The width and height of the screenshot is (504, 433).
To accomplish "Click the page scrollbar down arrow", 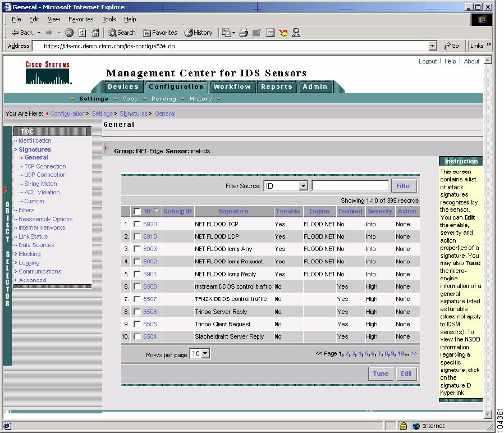I will 488,414.
